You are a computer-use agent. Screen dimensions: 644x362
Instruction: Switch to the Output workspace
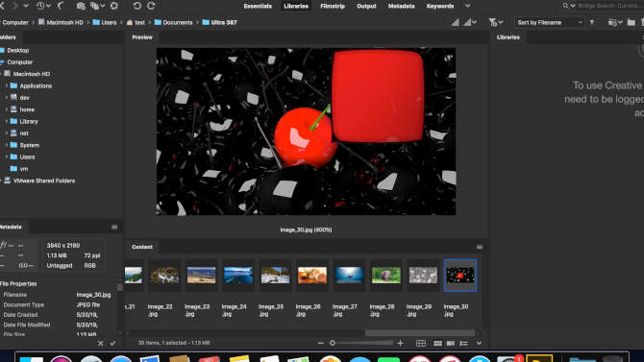[366, 6]
